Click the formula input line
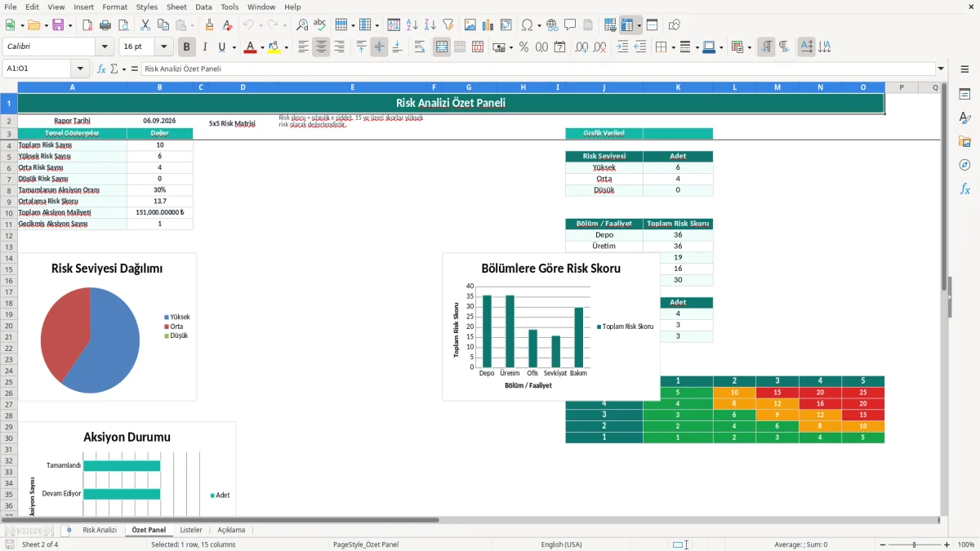 [x=538, y=69]
